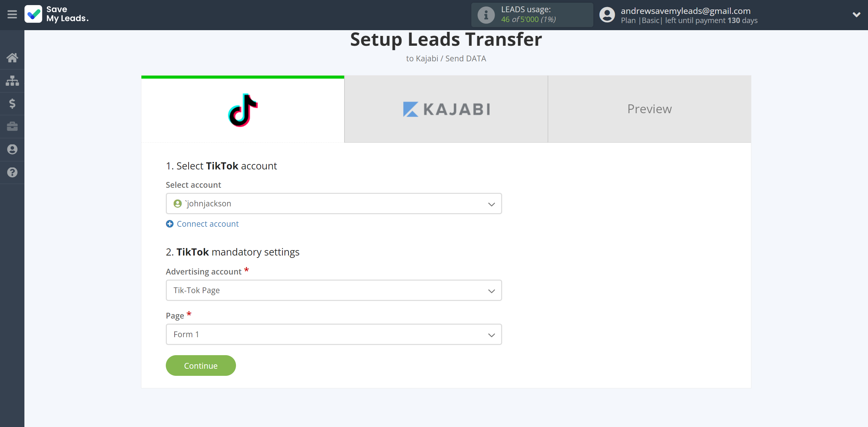This screenshot has width=868, height=427.
Task: Click the Preview tab
Action: (x=649, y=108)
